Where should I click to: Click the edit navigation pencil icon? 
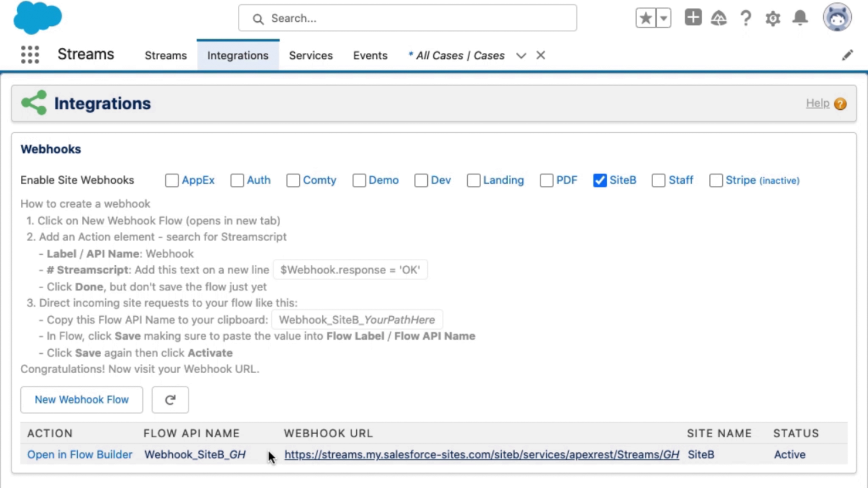pos(847,55)
